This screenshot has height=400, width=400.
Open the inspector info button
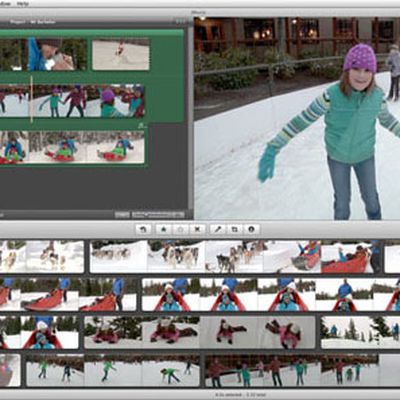point(251,229)
